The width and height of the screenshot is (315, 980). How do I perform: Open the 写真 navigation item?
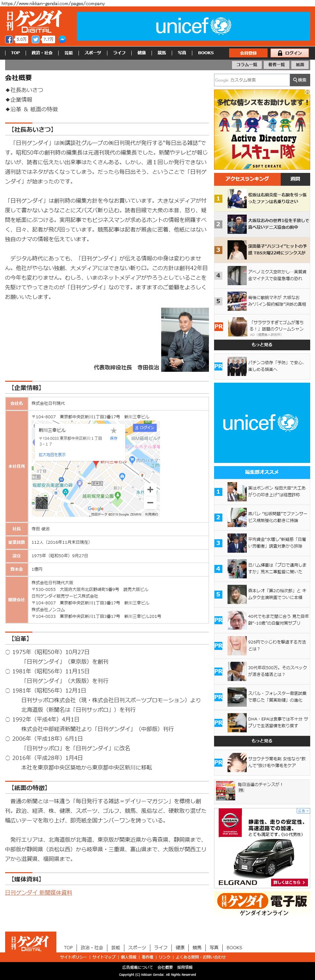(182, 53)
